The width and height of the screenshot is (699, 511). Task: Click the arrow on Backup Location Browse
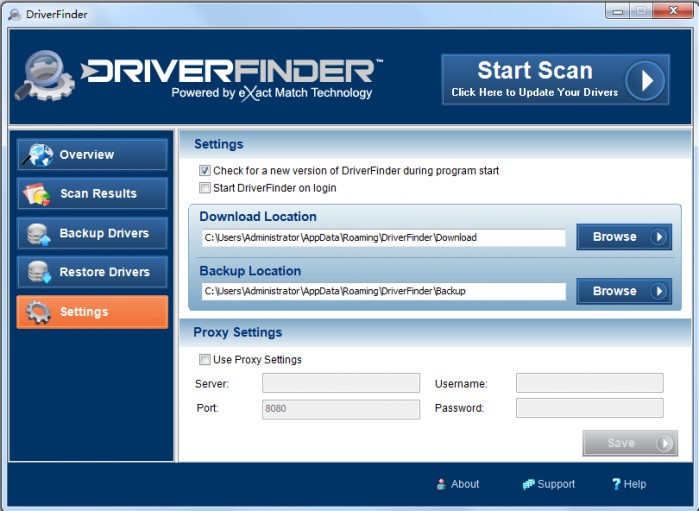[x=658, y=291]
